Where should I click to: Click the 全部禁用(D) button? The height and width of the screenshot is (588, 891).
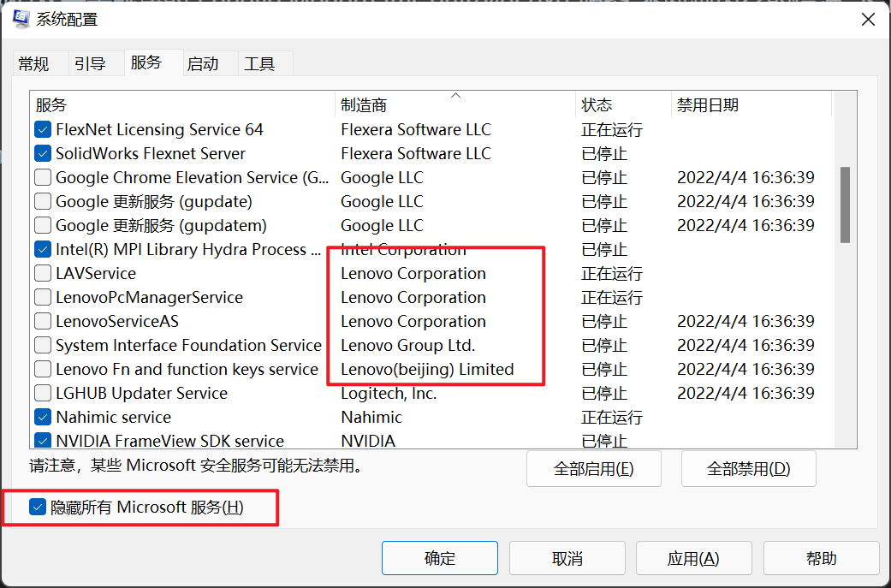748,469
